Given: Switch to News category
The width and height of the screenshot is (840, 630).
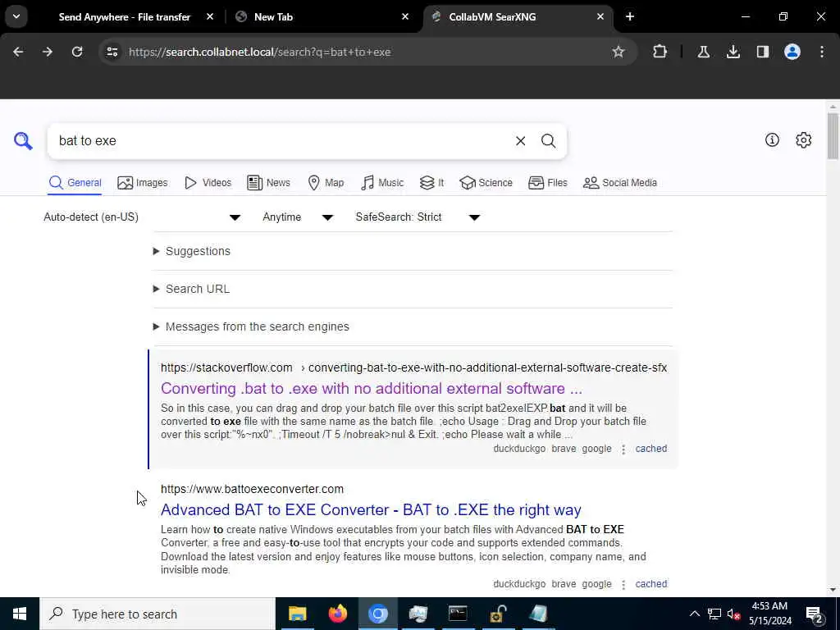Looking at the screenshot, I should point(268,183).
